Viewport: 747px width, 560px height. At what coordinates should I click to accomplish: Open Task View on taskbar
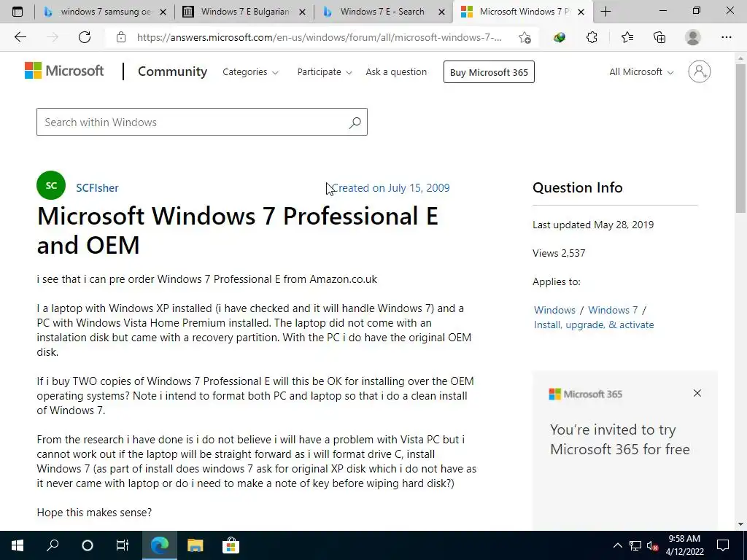pos(123,545)
